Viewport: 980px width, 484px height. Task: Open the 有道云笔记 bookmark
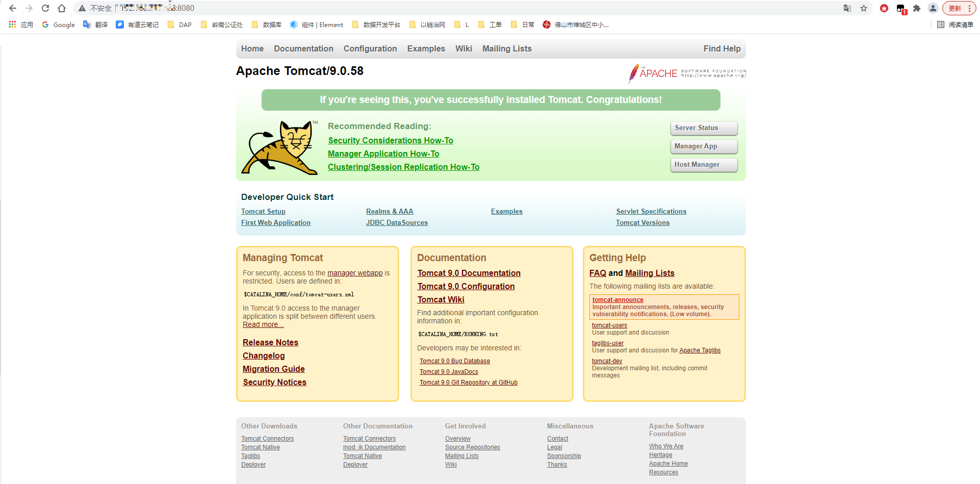click(x=137, y=24)
